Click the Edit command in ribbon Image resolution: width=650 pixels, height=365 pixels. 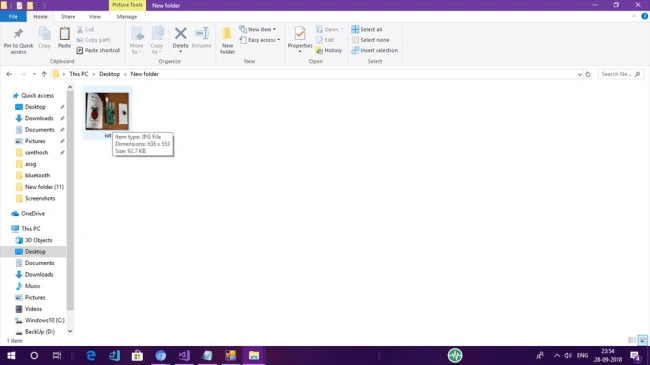(x=325, y=40)
